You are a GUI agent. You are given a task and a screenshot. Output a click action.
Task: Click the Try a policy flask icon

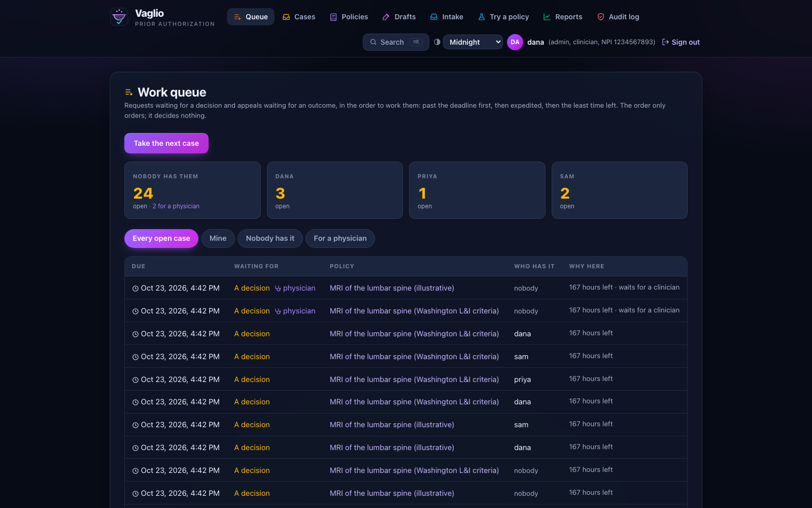point(482,17)
